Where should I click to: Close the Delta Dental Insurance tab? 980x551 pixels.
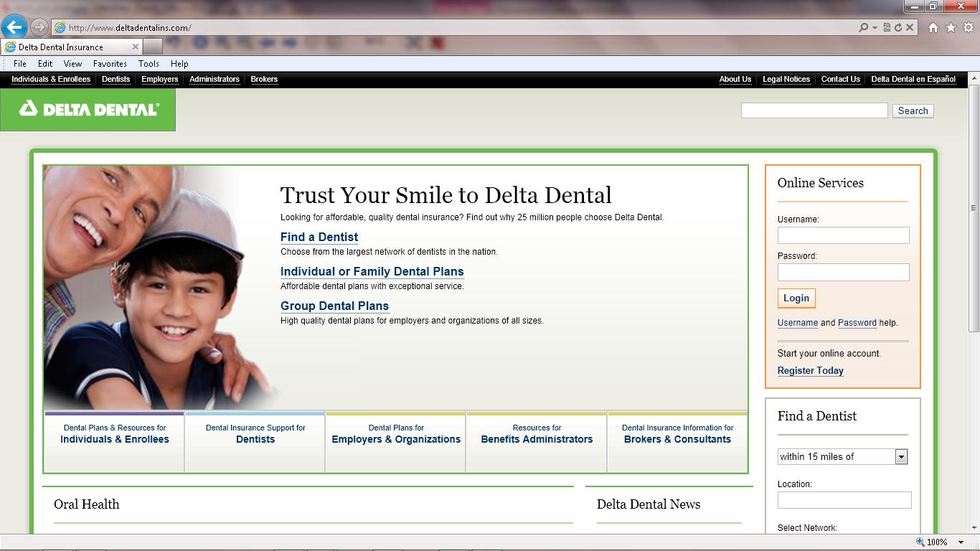(135, 47)
